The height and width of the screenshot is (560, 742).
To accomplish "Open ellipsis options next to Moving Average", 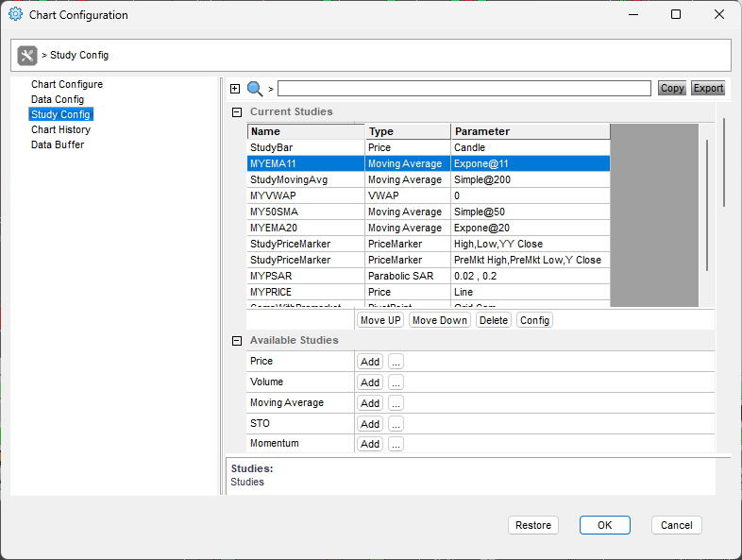I will [396, 403].
